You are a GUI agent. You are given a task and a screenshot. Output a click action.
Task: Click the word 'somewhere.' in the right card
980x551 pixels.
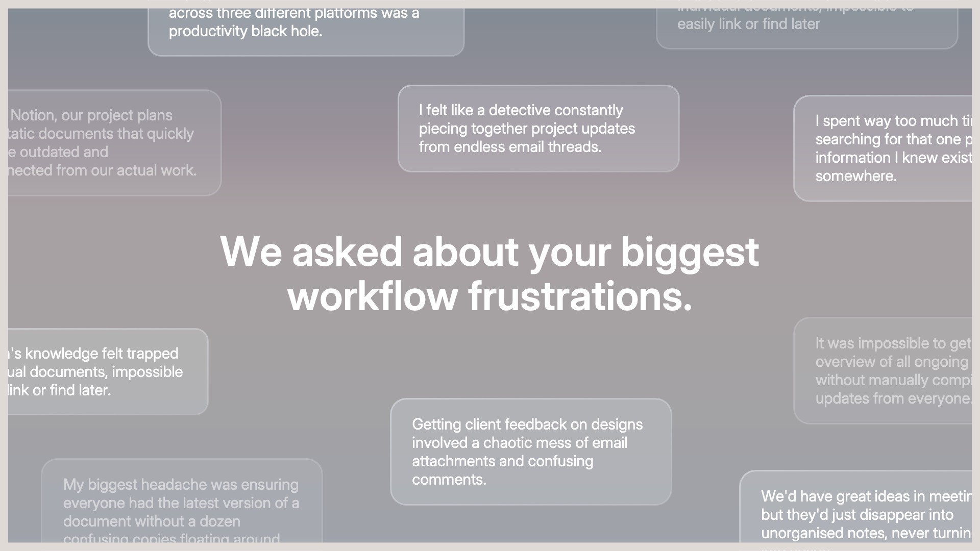(x=856, y=176)
